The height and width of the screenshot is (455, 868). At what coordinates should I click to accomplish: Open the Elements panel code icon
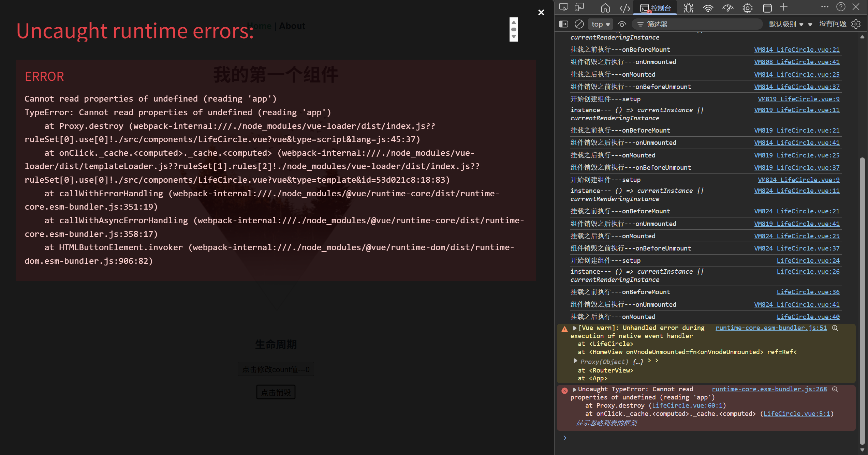pyautogui.click(x=624, y=8)
